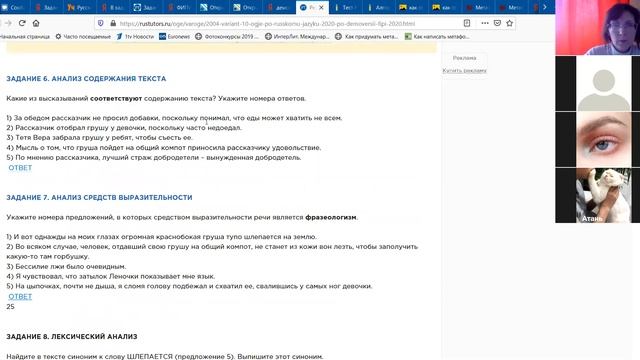The width and height of the screenshot is (640, 360).
Task: Open Euronews bookmark
Action: (x=174, y=37)
